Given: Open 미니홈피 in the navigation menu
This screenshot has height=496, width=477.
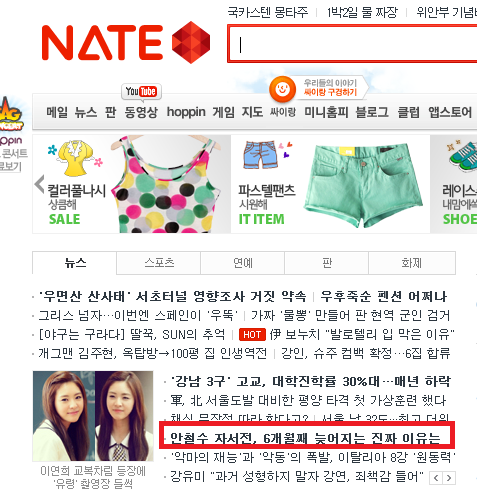Looking at the screenshot, I should pyautogui.click(x=326, y=112).
